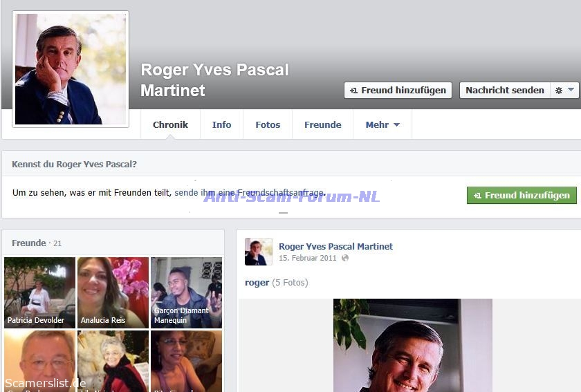Follow the 'sende ihm eine Freundschaftsanfrage' link
Screen dimensions: 581x392
click(249, 193)
